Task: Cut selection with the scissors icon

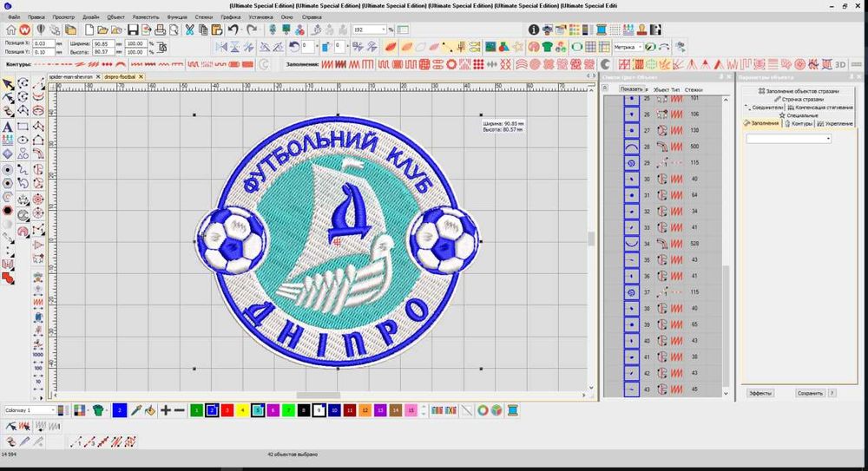Action: tap(189, 29)
